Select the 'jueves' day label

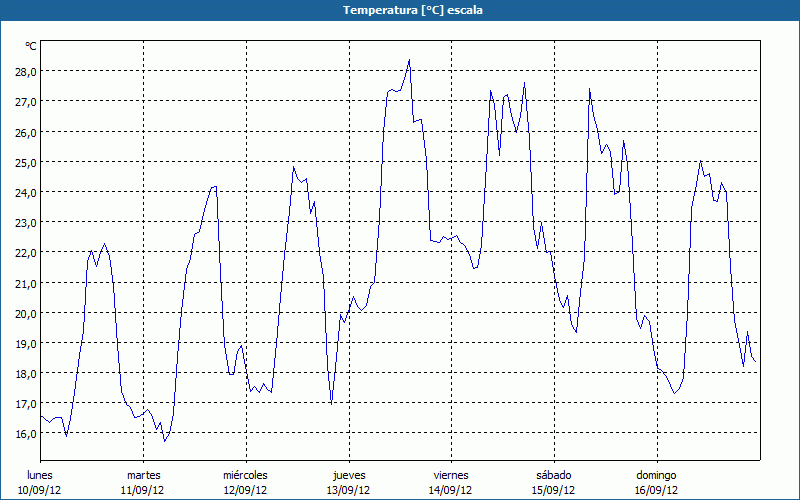[348, 474]
